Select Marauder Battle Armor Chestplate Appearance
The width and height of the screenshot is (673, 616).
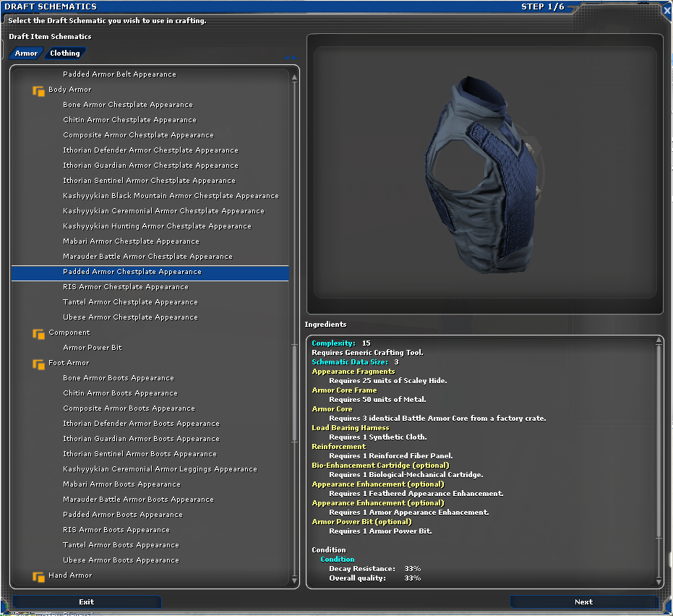tap(147, 256)
